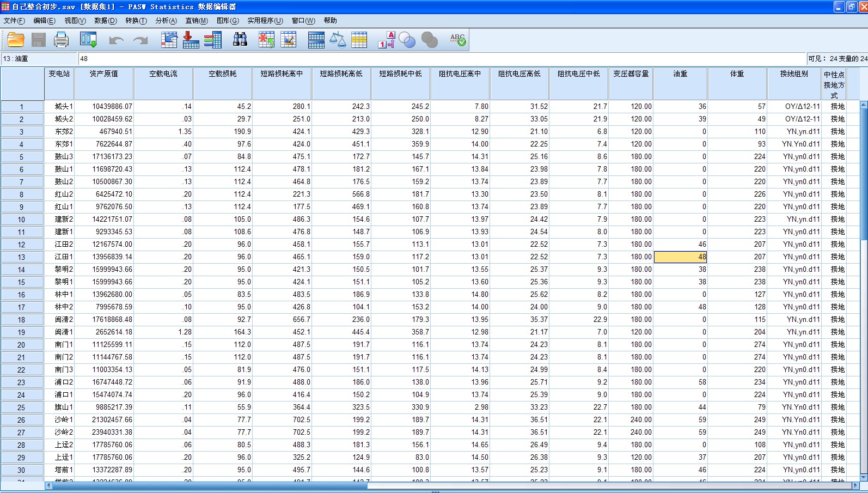This screenshot has height=493, width=868.
Task: Click the horizontal scrollbar right arrow
Action: point(855,485)
